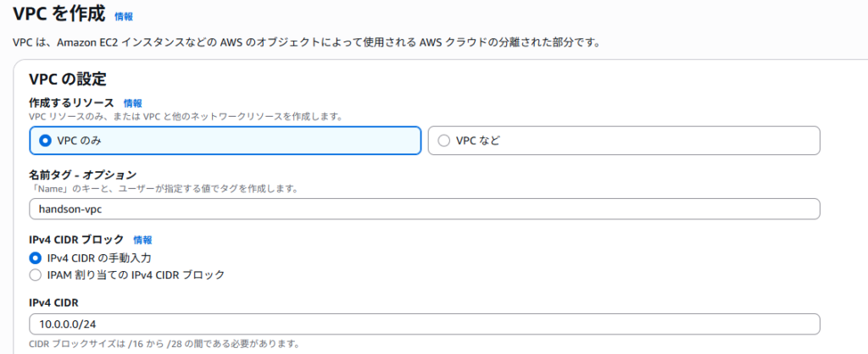
Task: Focus the name tag field containing handson-vpc
Action: (425, 209)
